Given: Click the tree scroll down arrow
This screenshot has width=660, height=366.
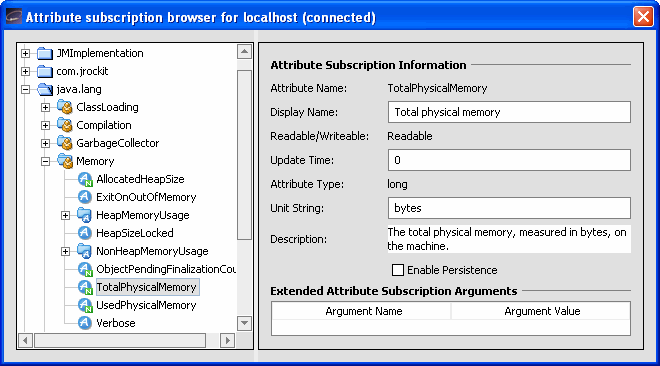Looking at the screenshot, I should point(245,323).
